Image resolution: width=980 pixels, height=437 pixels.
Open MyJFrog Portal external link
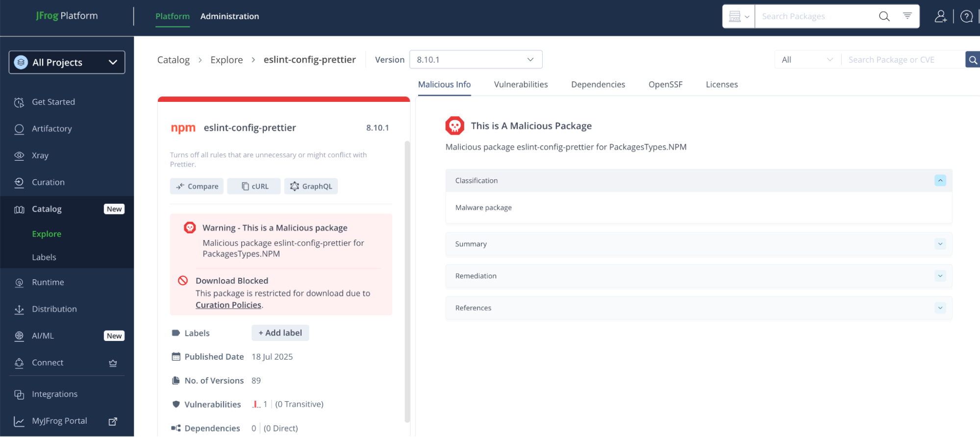113,421
